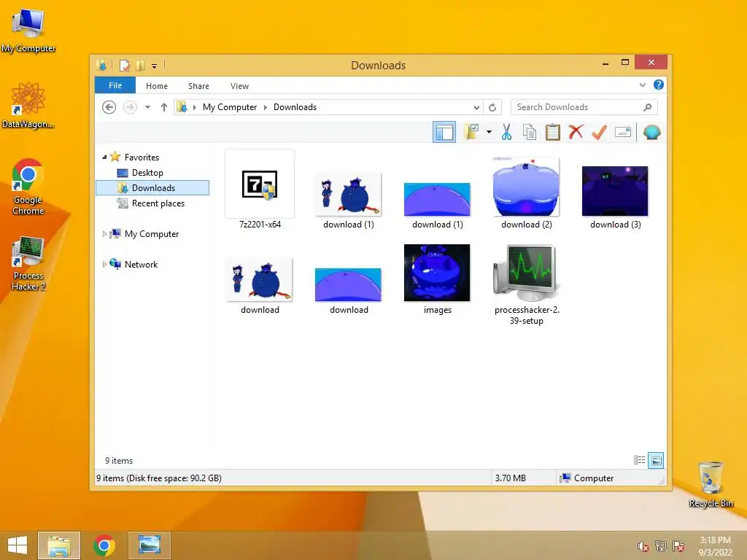Go up one level with Up arrow
The height and width of the screenshot is (560, 747).
pyautogui.click(x=164, y=107)
